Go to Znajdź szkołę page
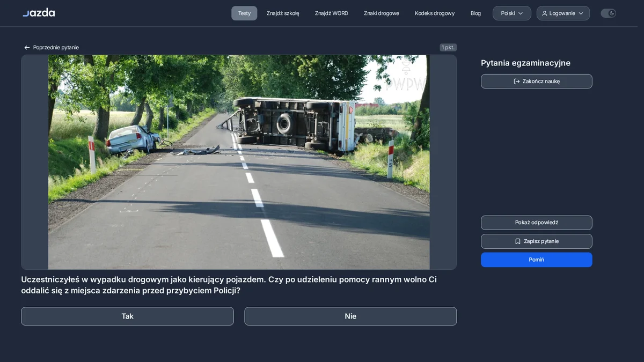Screen dimensions: 644x362 [283, 13]
